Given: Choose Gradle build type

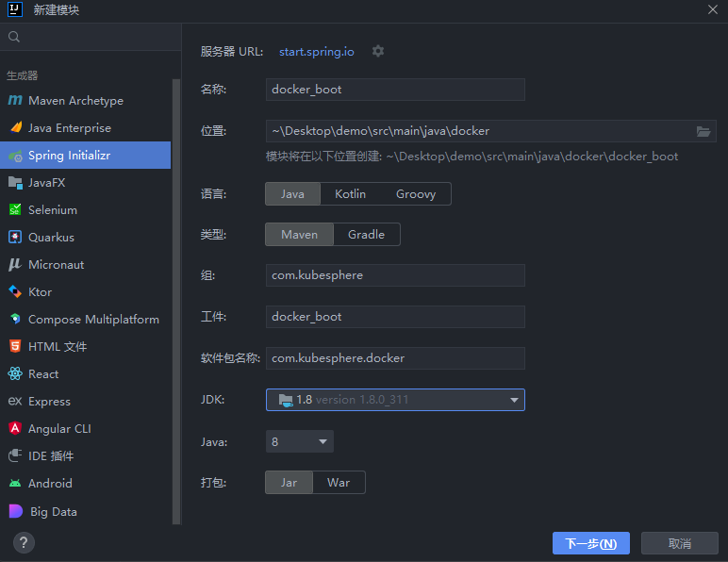Looking at the screenshot, I should click(366, 235).
